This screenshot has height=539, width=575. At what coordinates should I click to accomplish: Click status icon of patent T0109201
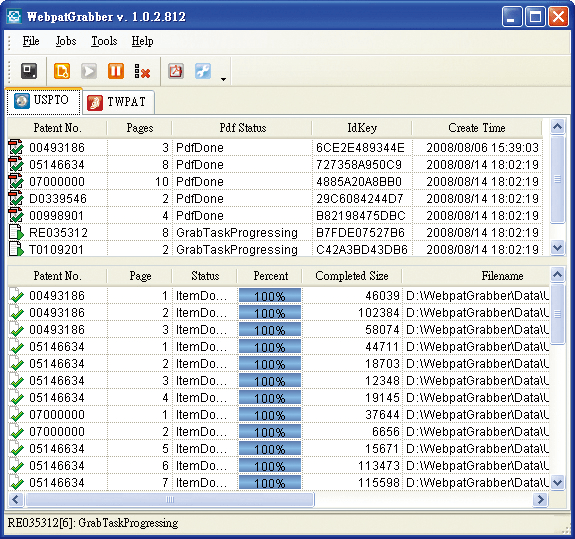[16, 249]
